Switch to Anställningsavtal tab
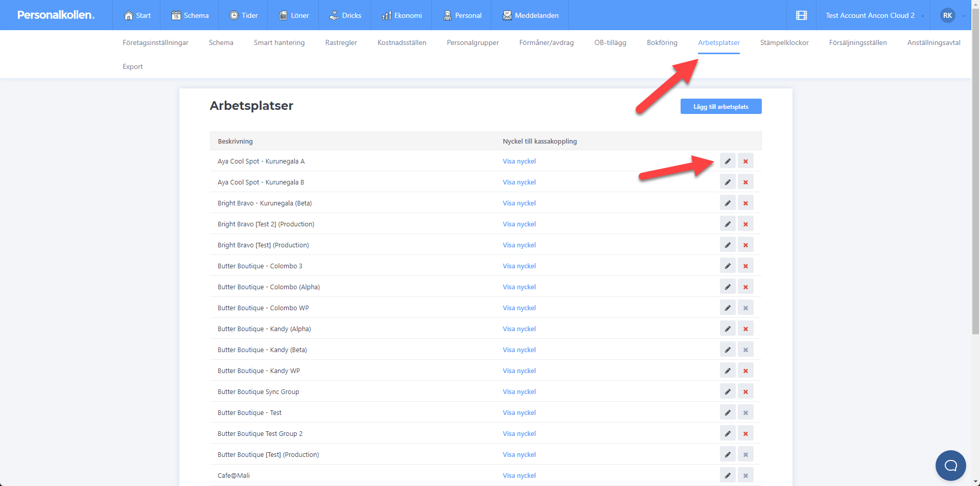 tap(934, 42)
